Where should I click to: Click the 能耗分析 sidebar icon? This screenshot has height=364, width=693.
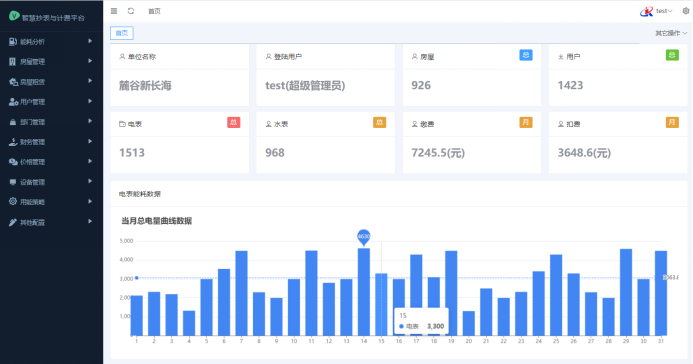pyautogui.click(x=13, y=42)
